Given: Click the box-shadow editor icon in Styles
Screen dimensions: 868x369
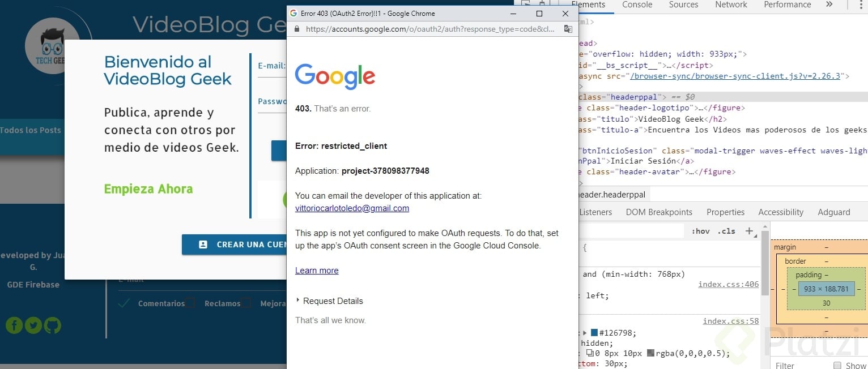Looking at the screenshot, I should coord(590,353).
